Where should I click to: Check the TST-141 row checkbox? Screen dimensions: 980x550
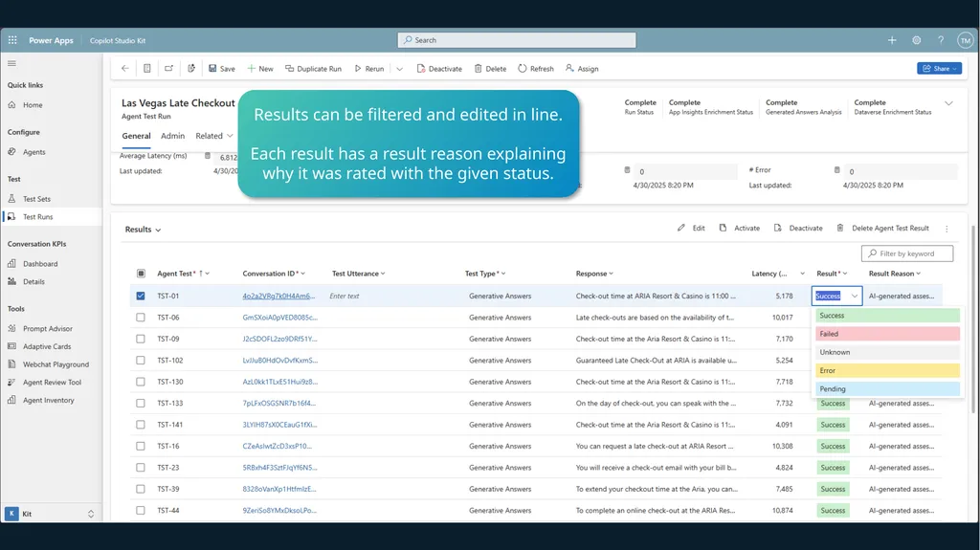pos(141,425)
